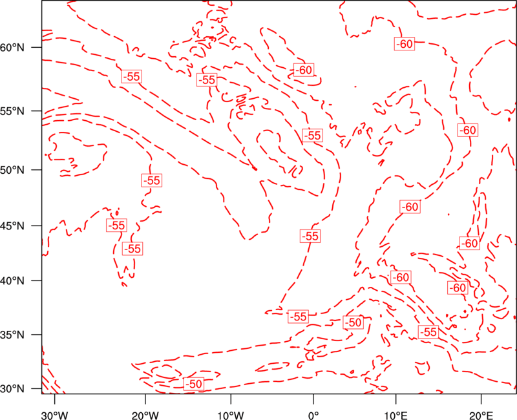Select the 10°W longitude tick label
This screenshot has height=420, width=517.
[x=231, y=415]
